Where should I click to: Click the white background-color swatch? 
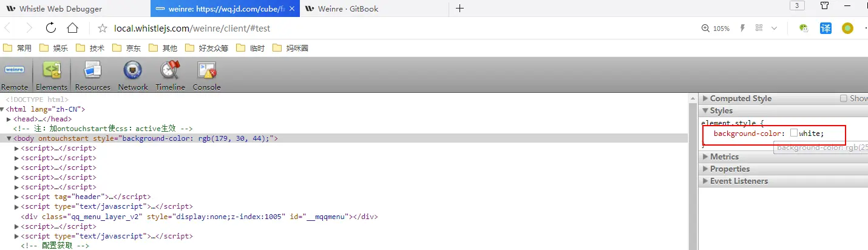(794, 133)
